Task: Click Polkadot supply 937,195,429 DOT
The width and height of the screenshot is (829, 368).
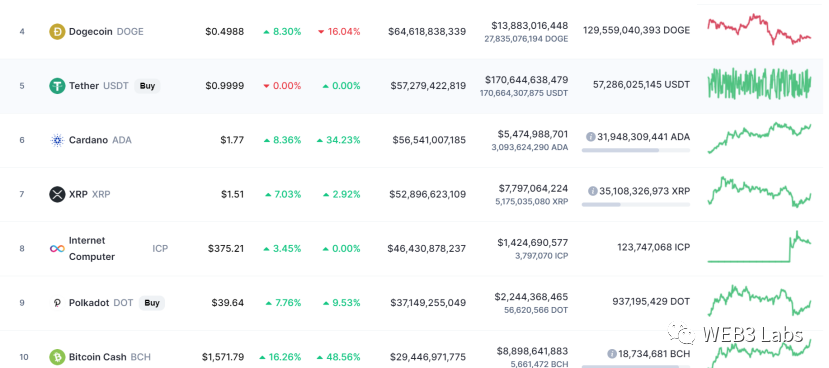Action: coord(651,301)
